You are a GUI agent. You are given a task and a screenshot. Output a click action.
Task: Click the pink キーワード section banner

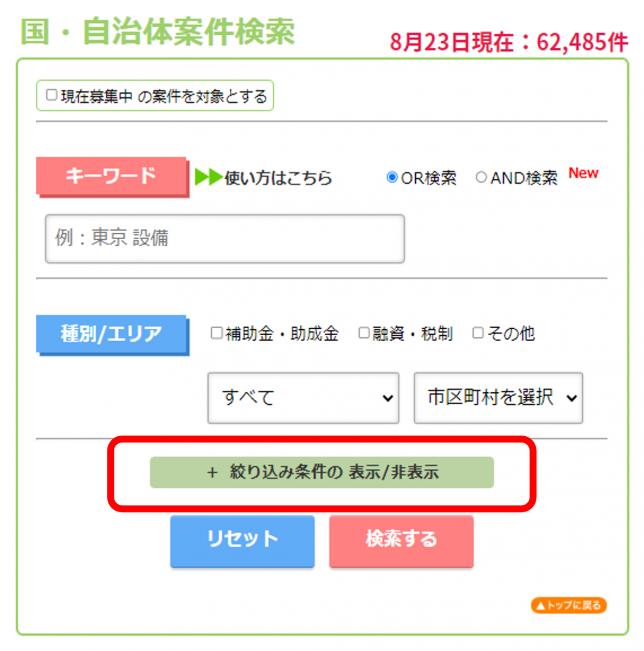pos(111,175)
